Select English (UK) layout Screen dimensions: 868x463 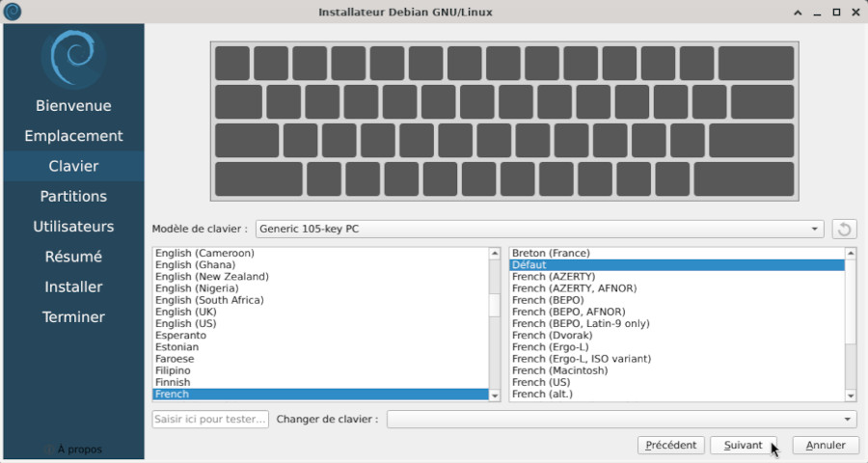pyautogui.click(x=320, y=312)
